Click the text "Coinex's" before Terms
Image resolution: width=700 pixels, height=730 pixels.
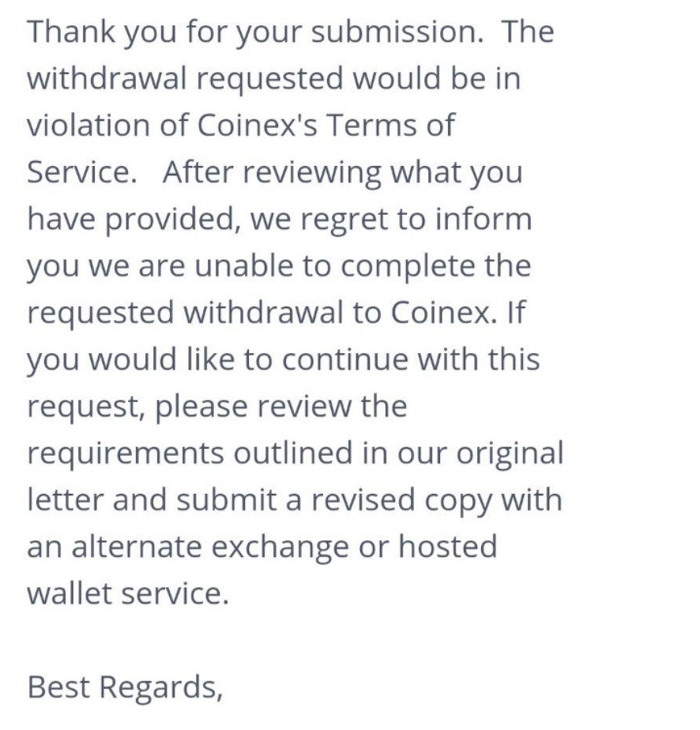pyautogui.click(x=258, y=126)
